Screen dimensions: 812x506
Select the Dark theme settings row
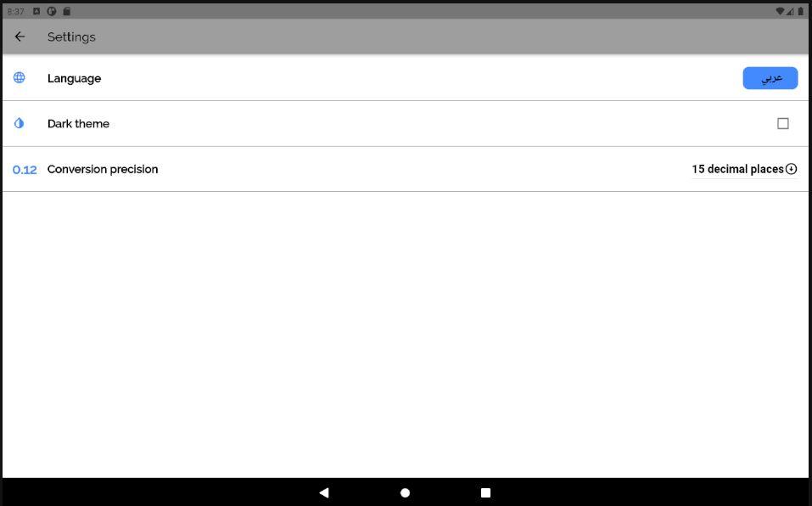coord(406,123)
